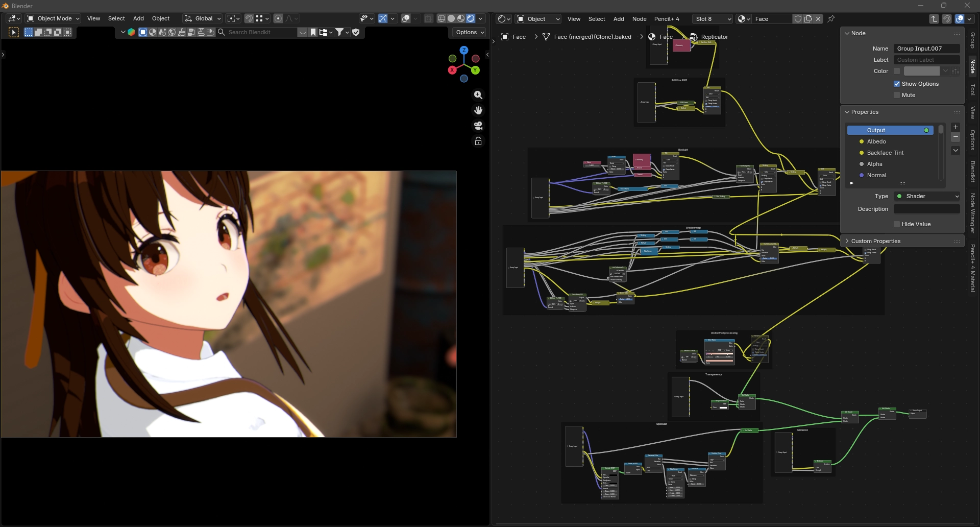This screenshot has height=527, width=980.
Task: Expand the Custom Properties panel
Action: point(902,241)
